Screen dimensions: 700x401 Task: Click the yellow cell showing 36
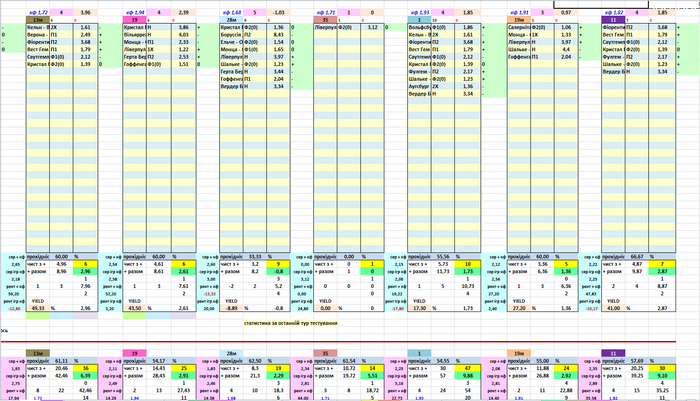[85, 368]
